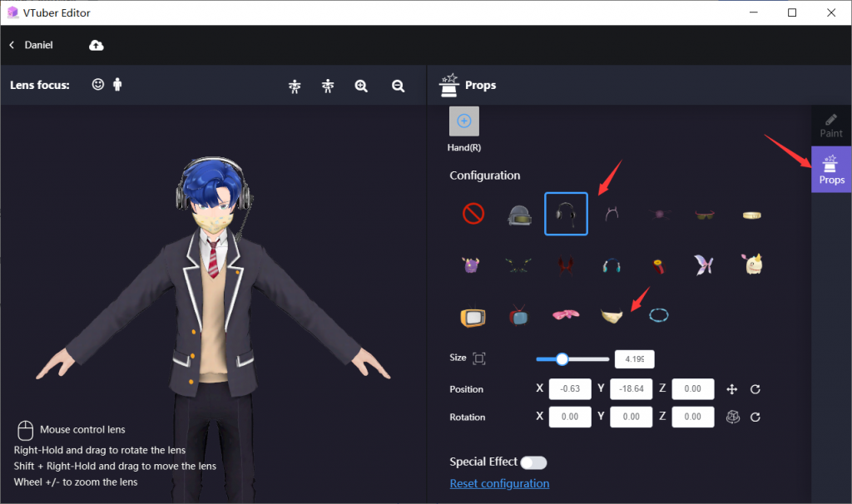Toggle the Special Effect switch
This screenshot has height=504, width=852.
(533, 462)
